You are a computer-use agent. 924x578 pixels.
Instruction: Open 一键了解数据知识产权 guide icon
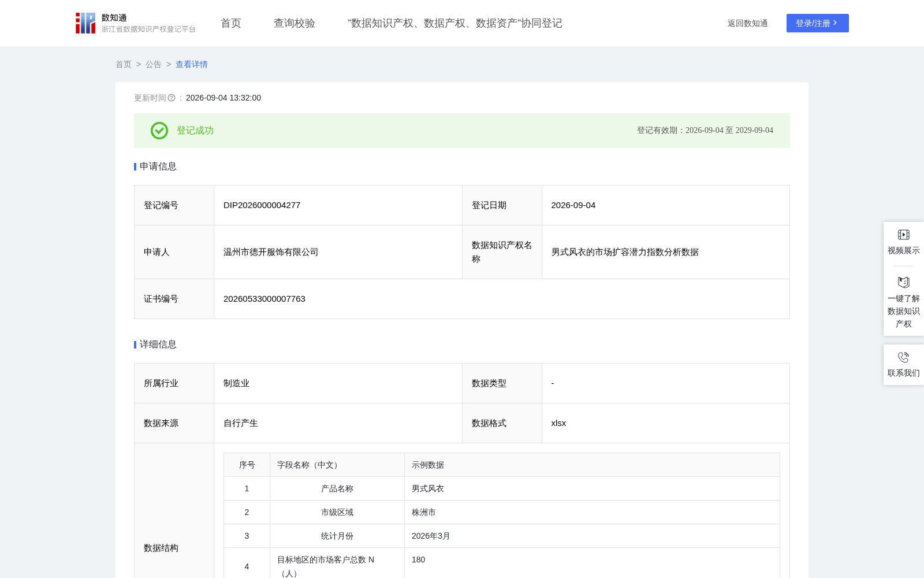coord(904,283)
